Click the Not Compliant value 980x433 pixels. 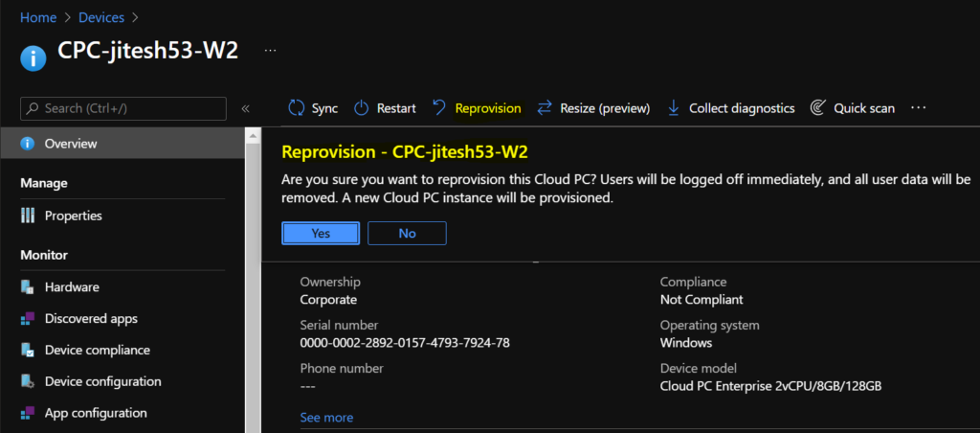702,300
